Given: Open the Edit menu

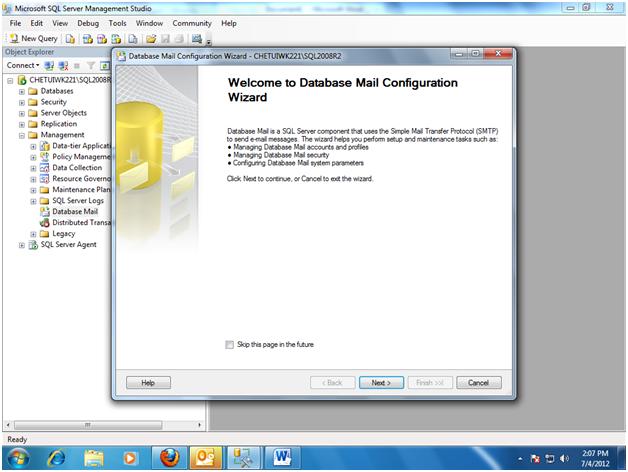Looking at the screenshot, I should (x=36, y=23).
